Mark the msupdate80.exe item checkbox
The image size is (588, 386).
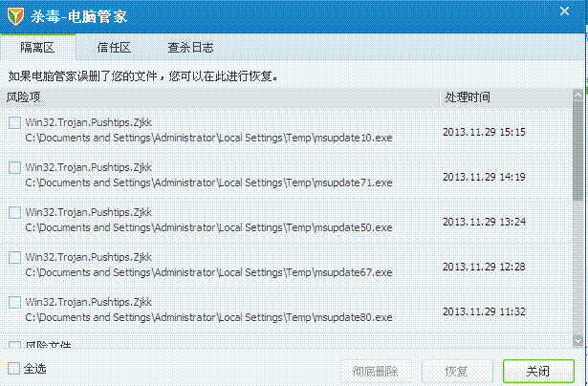coord(14,302)
